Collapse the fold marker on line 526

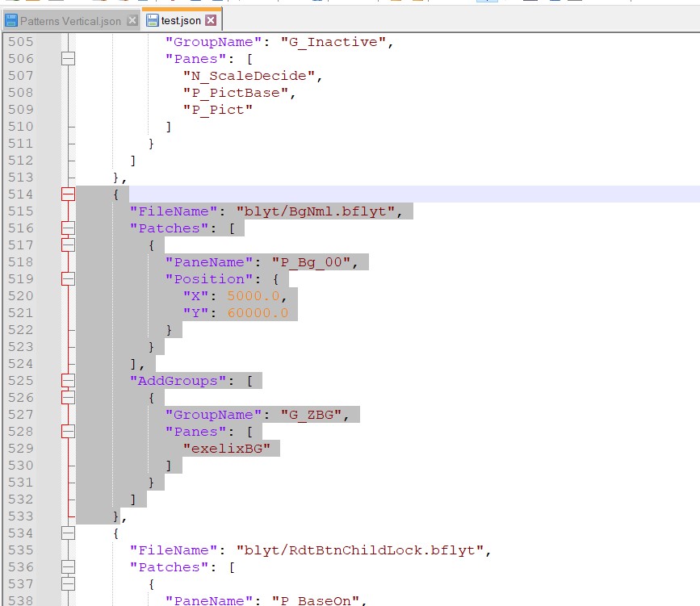pos(68,398)
